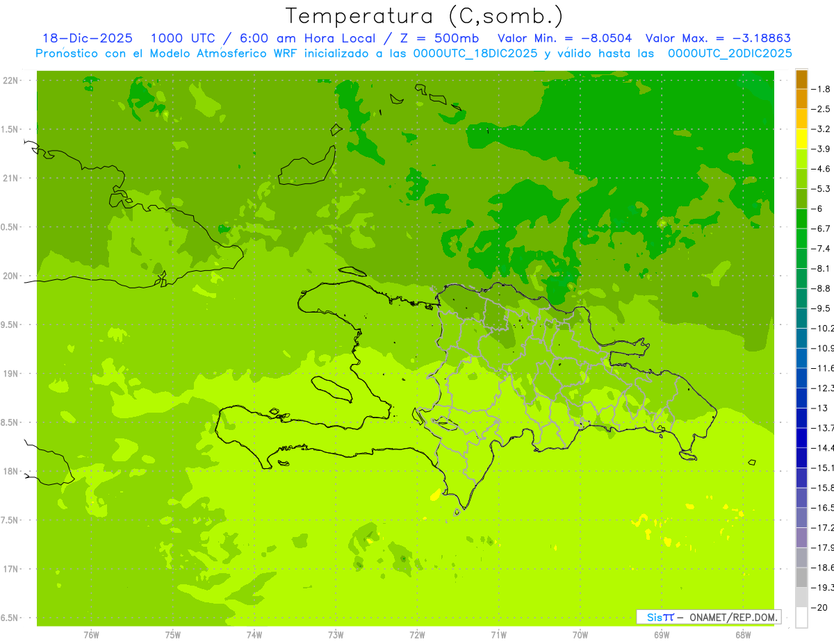Image resolution: width=834 pixels, height=644 pixels.
Task: Click the '73W' longitude axis label
Action: 336,634
